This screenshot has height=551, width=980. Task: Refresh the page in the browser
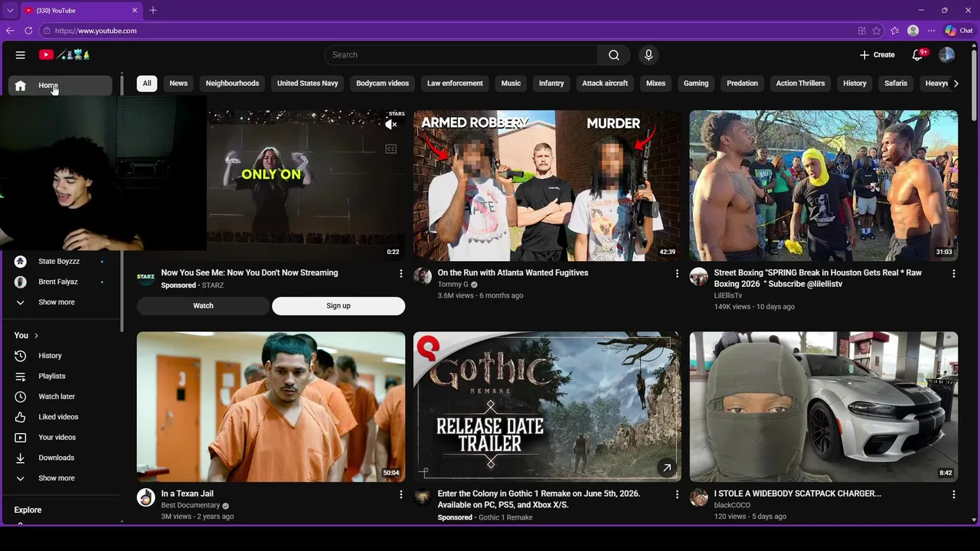[x=28, y=31]
